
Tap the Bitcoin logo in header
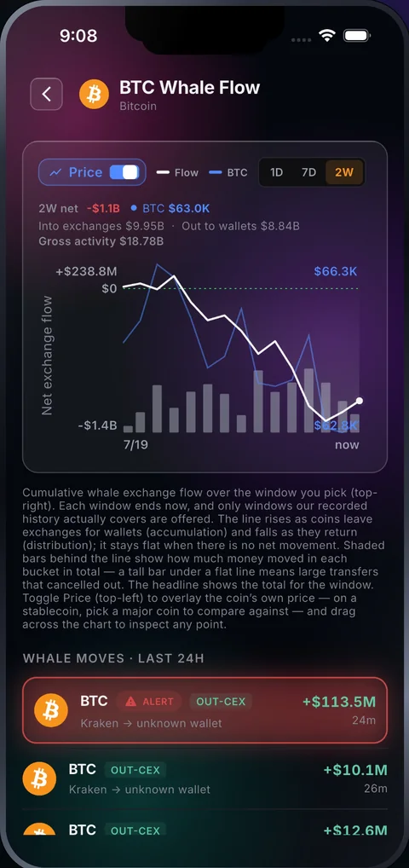(x=94, y=94)
